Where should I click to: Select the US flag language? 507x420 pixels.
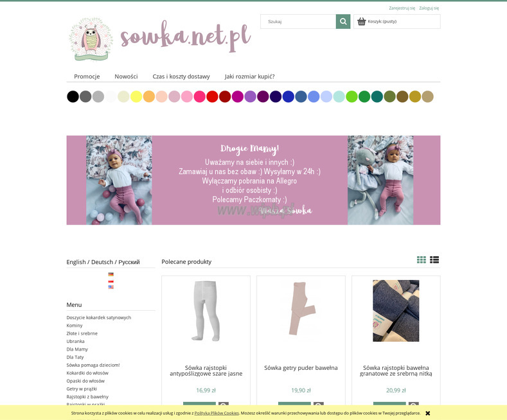tap(111, 287)
